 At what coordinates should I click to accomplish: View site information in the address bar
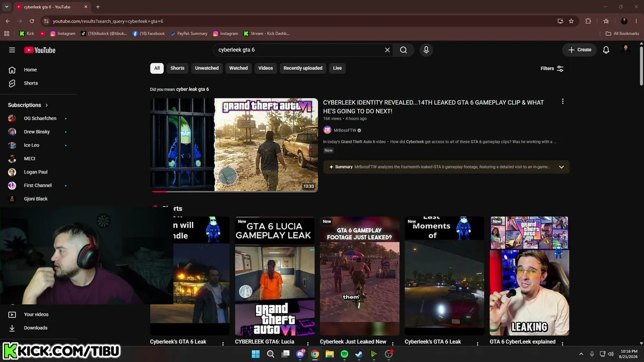pyautogui.click(x=46, y=21)
